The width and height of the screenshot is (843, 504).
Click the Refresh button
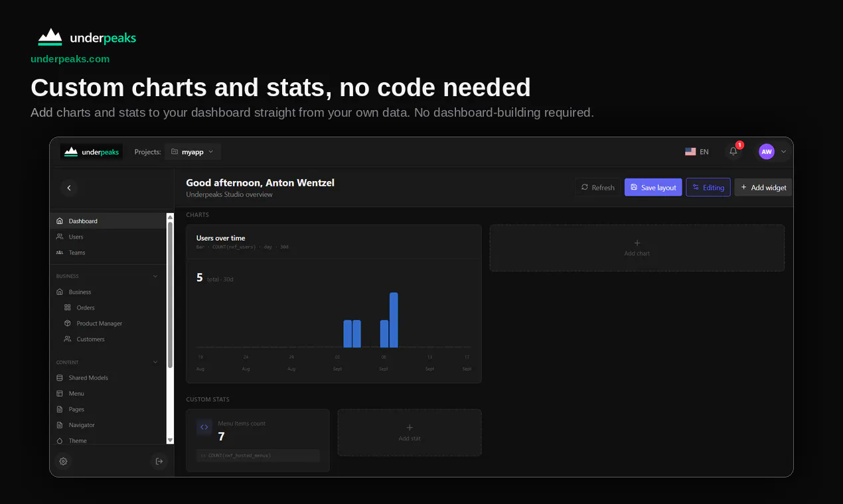pyautogui.click(x=597, y=188)
